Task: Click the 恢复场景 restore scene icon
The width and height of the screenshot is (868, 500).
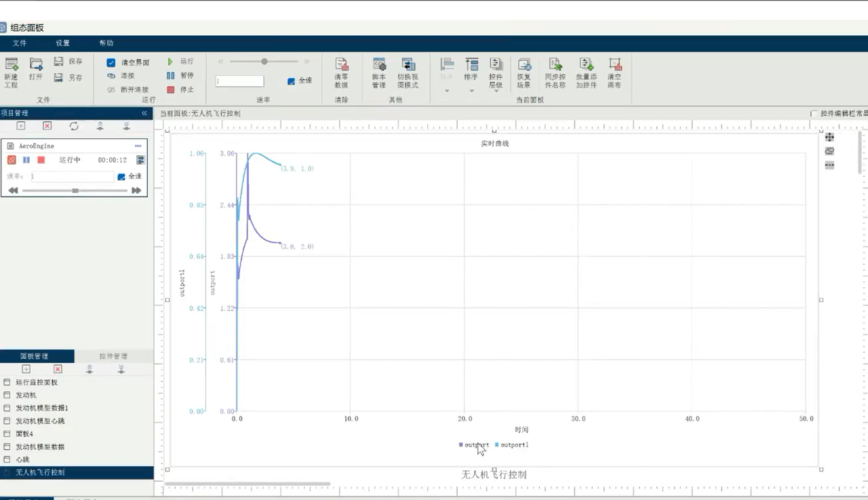Action: (x=524, y=66)
